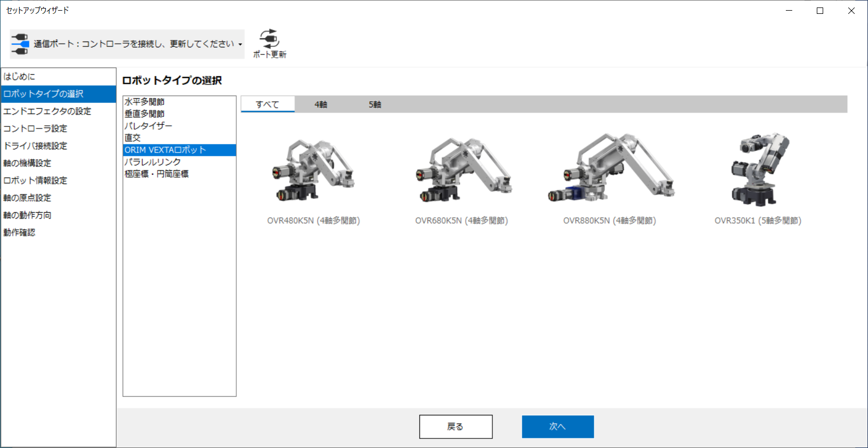This screenshot has height=448, width=868.
Task: Select the OVR480K5N robot thumbnail
Action: click(313, 170)
